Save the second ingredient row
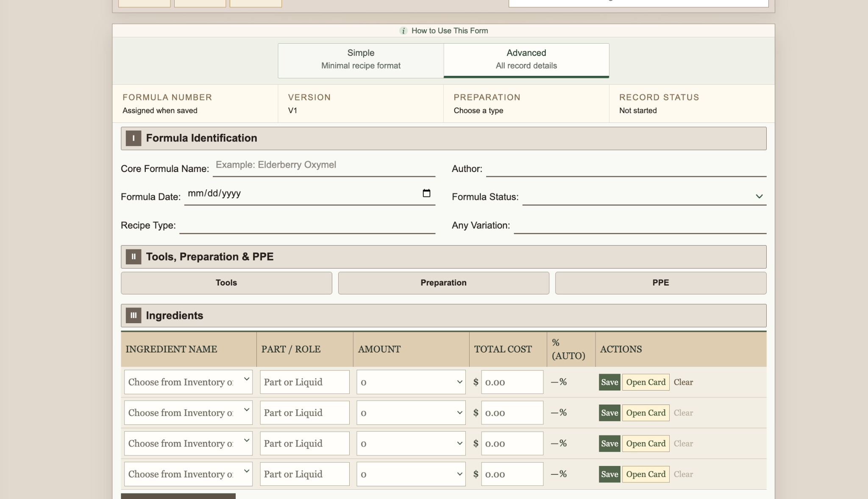This screenshot has height=499, width=868. (x=609, y=413)
